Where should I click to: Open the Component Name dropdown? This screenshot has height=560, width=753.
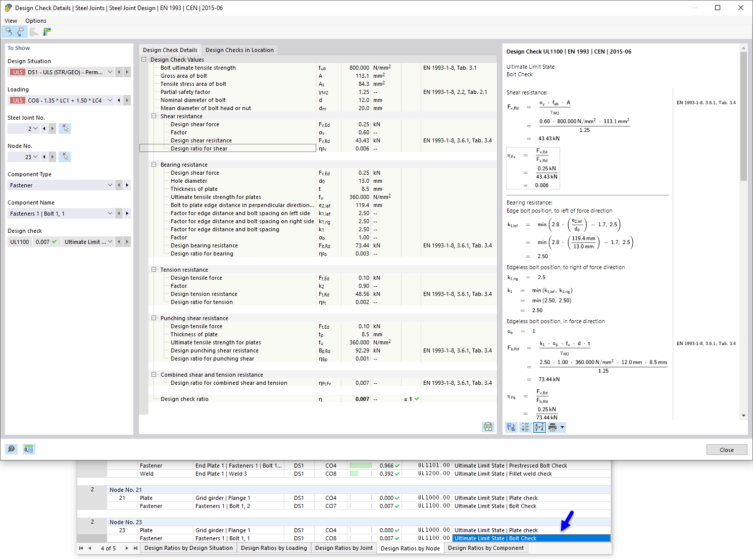pyautogui.click(x=110, y=214)
